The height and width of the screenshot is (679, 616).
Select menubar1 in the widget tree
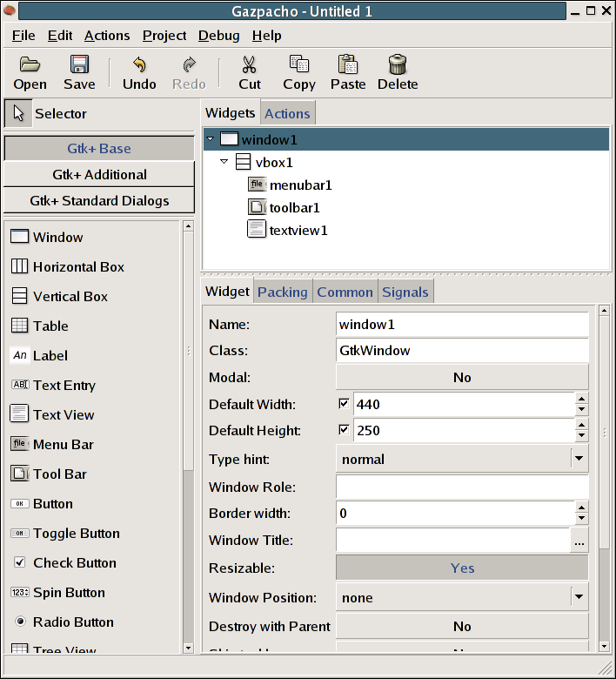290,185
